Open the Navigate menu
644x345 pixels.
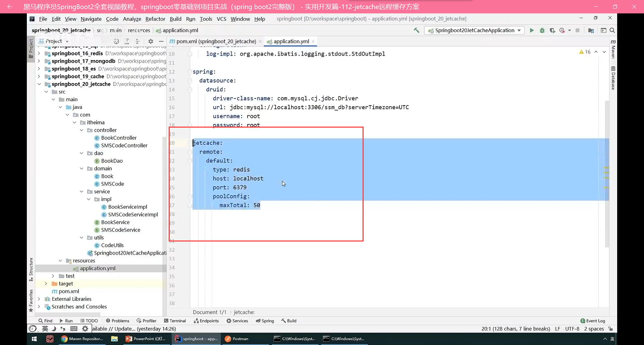coord(91,19)
